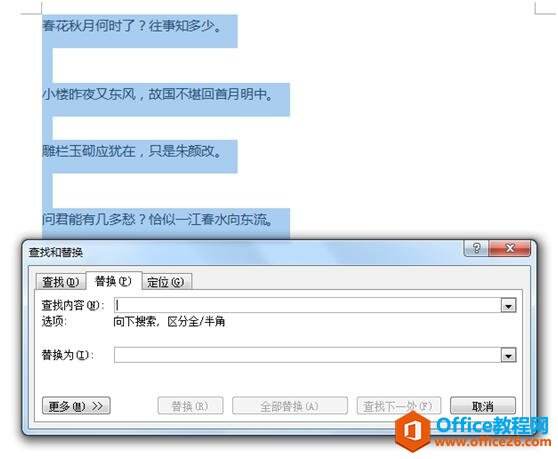
Task: Click the line 小楼昨夜又东风
Action: pos(158,94)
